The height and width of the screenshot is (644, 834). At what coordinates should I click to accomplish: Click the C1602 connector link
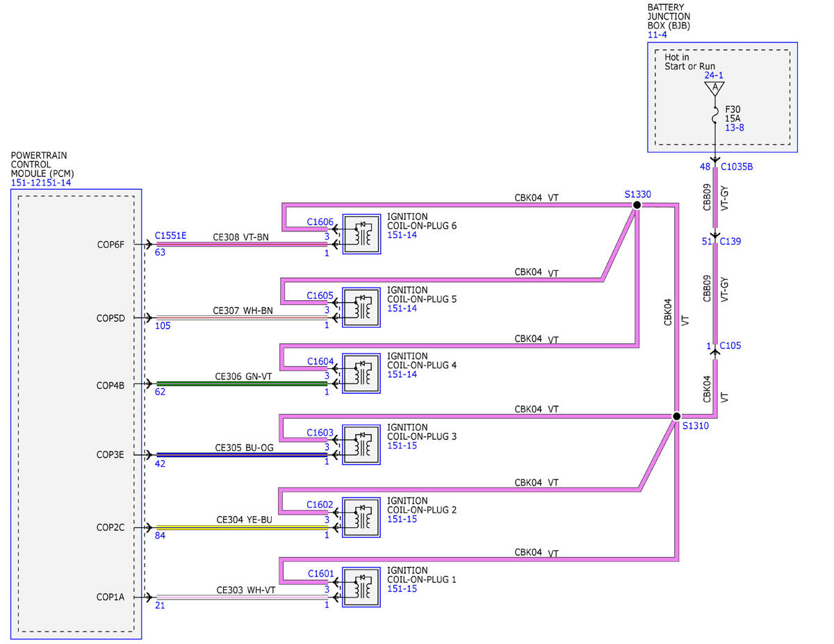point(320,505)
